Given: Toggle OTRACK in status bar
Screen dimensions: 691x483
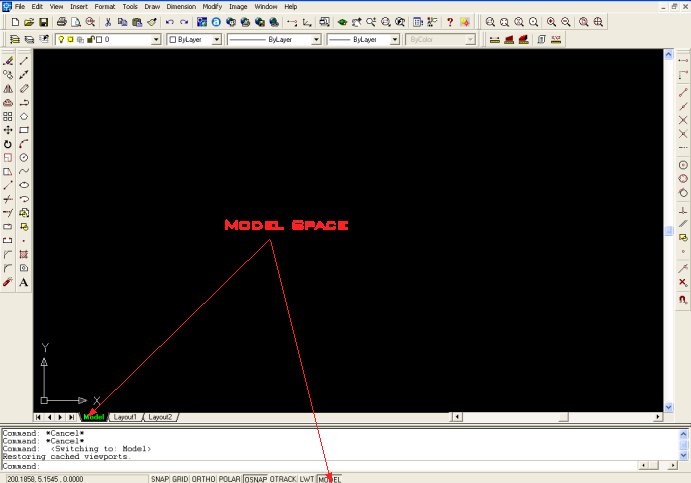Looking at the screenshot, I should pos(283,479).
